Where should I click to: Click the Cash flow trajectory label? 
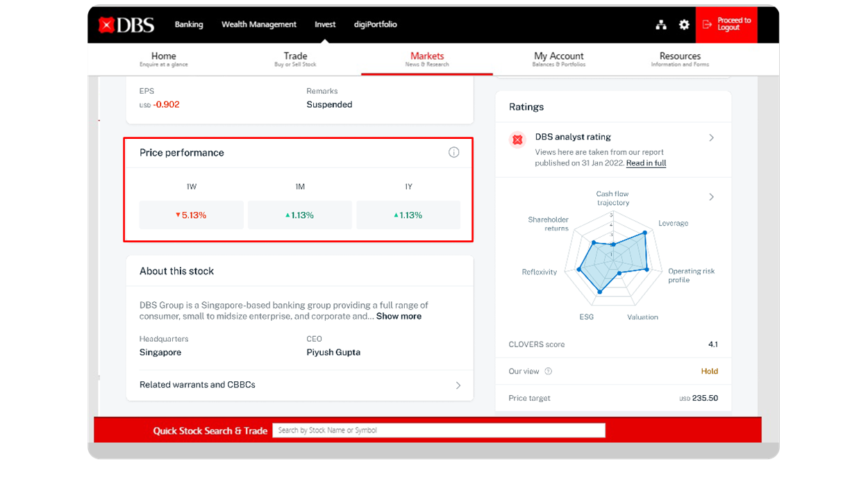612,199
